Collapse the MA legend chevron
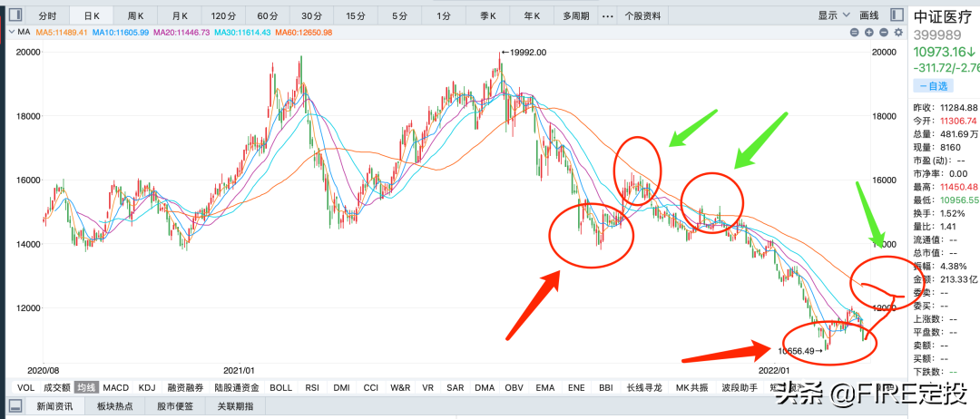This screenshot has width=980, height=419. click(11, 33)
